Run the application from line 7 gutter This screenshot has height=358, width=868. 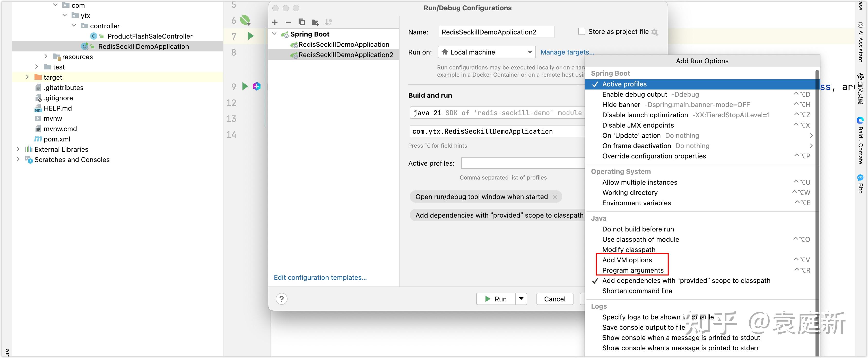[250, 36]
